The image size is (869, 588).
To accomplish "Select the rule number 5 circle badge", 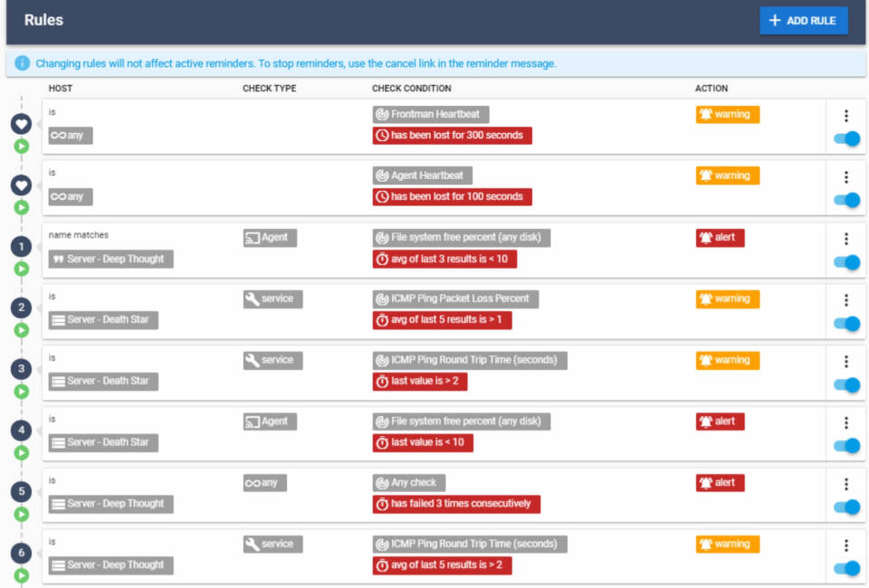I will (x=21, y=491).
